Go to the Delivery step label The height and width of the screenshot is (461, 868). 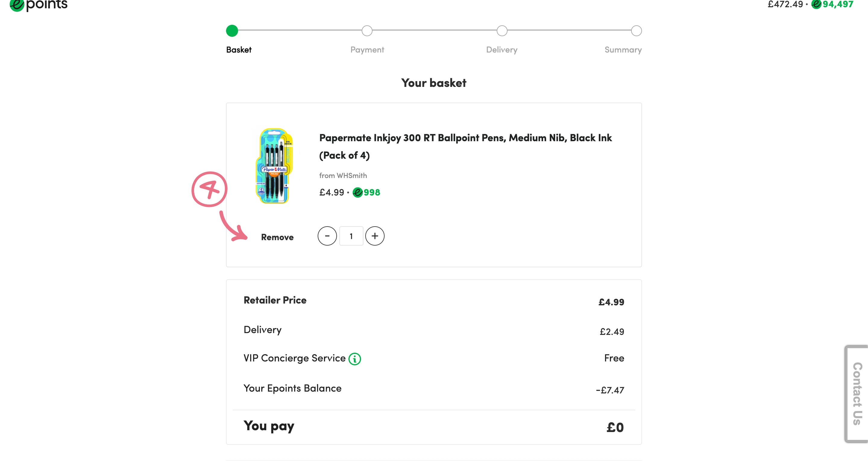pyautogui.click(x=502, y=50)
